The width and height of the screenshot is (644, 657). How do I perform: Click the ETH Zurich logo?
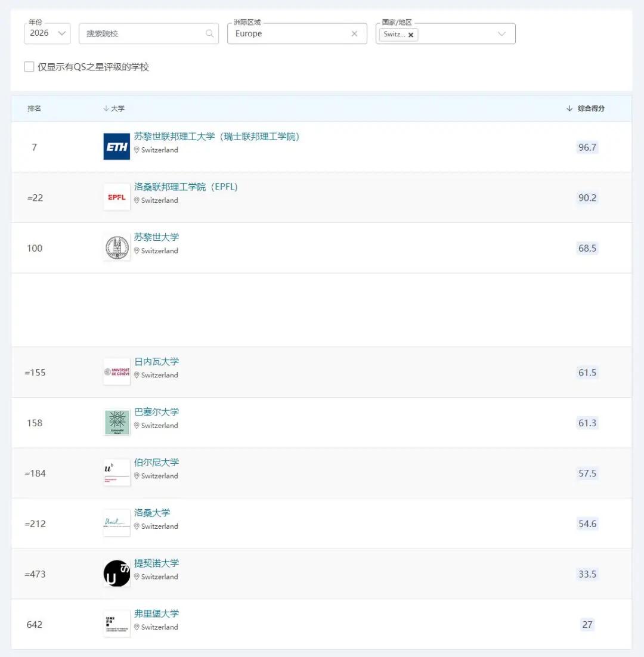(x=116, y=146)
